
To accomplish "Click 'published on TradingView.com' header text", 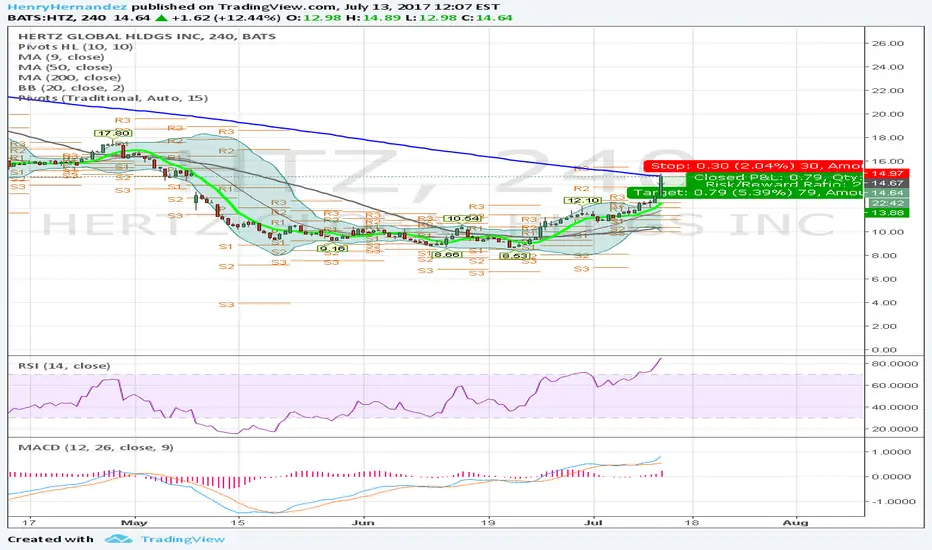I will (x=236, y=7).
